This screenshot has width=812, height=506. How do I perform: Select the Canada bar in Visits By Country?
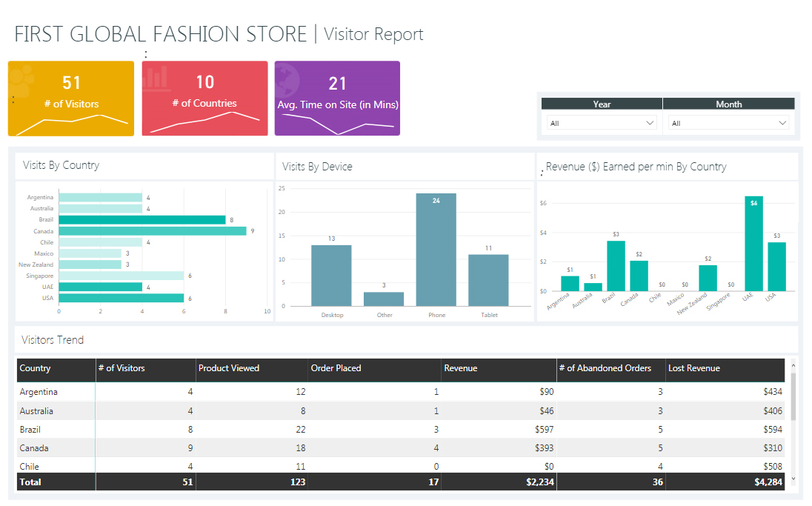[x=153, y=231]
